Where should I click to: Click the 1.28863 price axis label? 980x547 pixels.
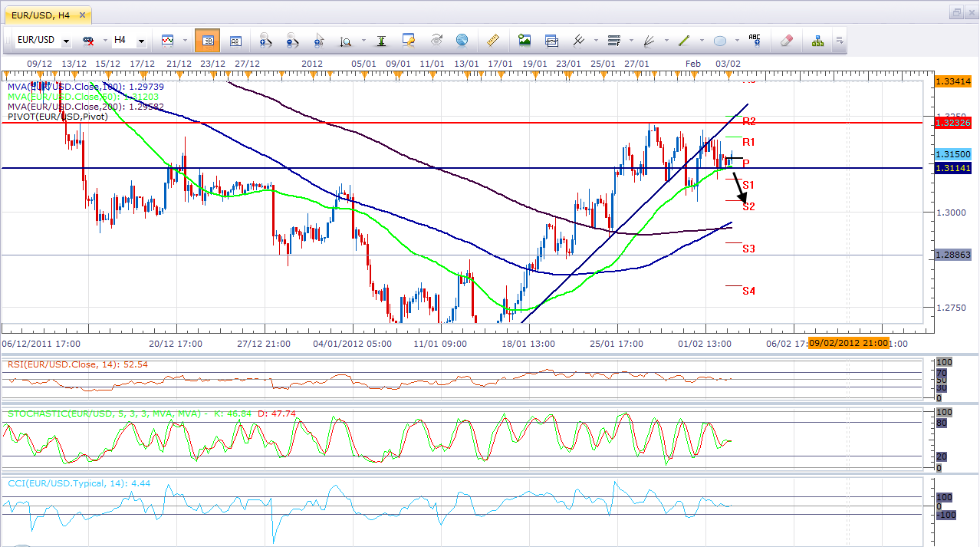tap(953, 255)
